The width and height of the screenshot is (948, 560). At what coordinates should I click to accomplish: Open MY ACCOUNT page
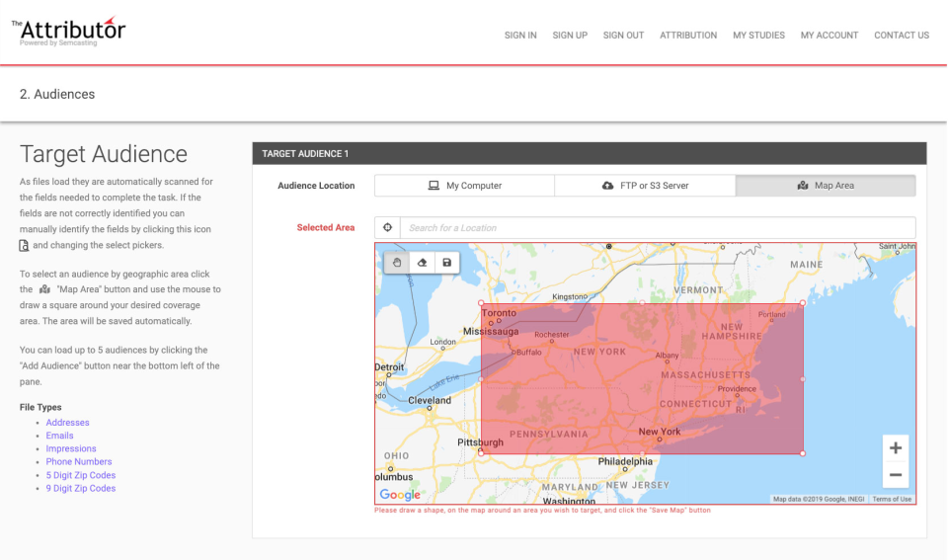[829, 36]
